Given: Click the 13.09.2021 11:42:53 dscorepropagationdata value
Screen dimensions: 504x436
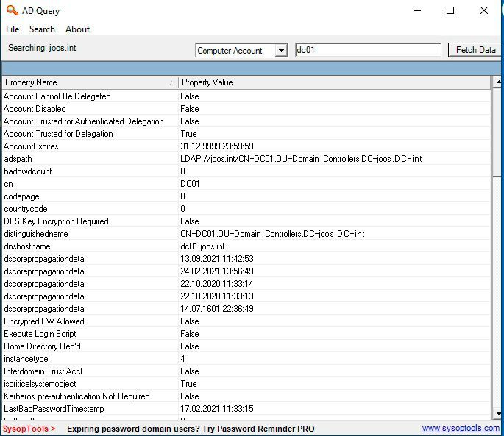Looking at the screenshot, I should (x=217, y=259).
